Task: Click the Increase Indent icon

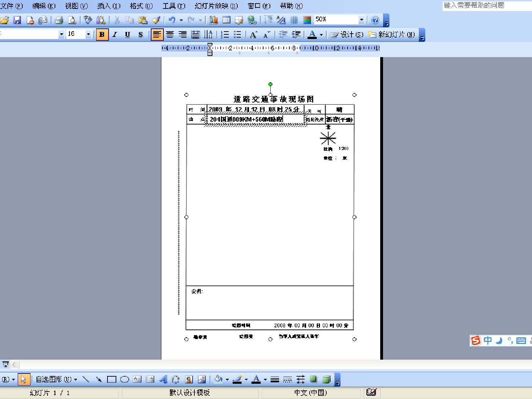Action: click(x=296, y=35)
